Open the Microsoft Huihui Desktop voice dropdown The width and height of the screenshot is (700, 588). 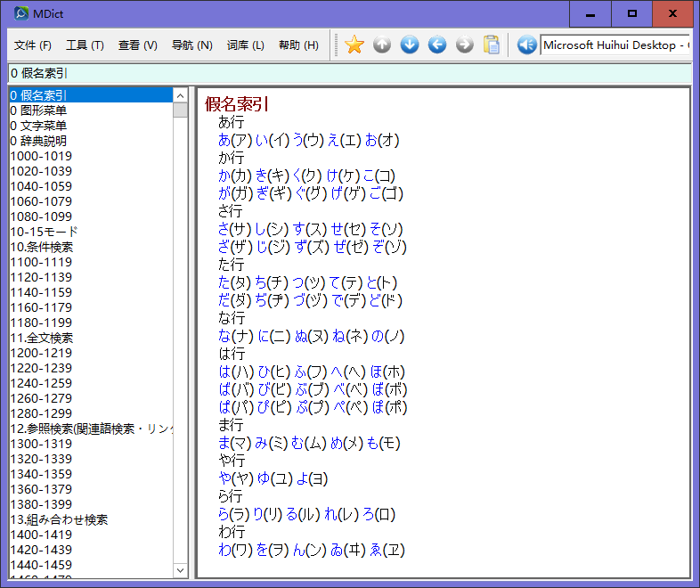click(x=615, y=45)
